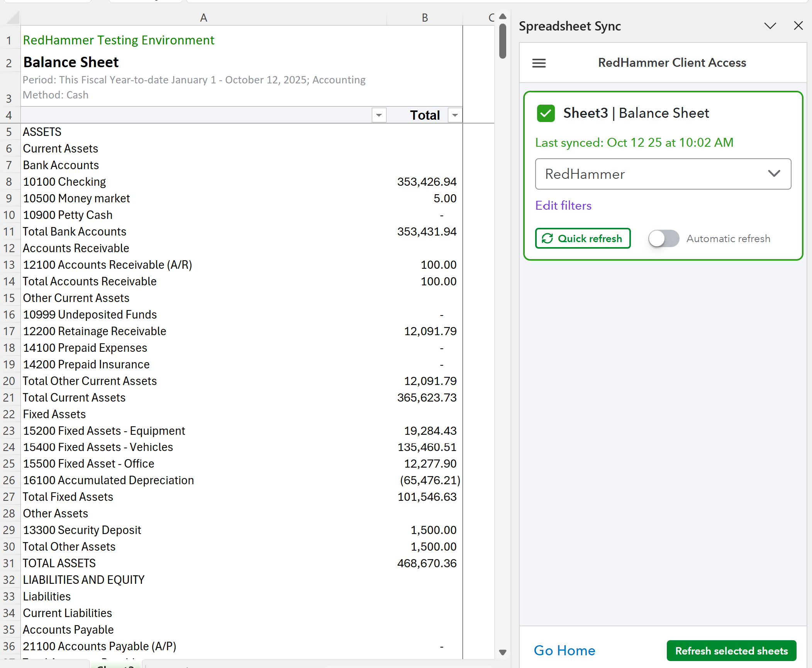Select row 31 header for TOTAL ASSETS
This screenshot has width=812, height=668.
click(9, 563)
